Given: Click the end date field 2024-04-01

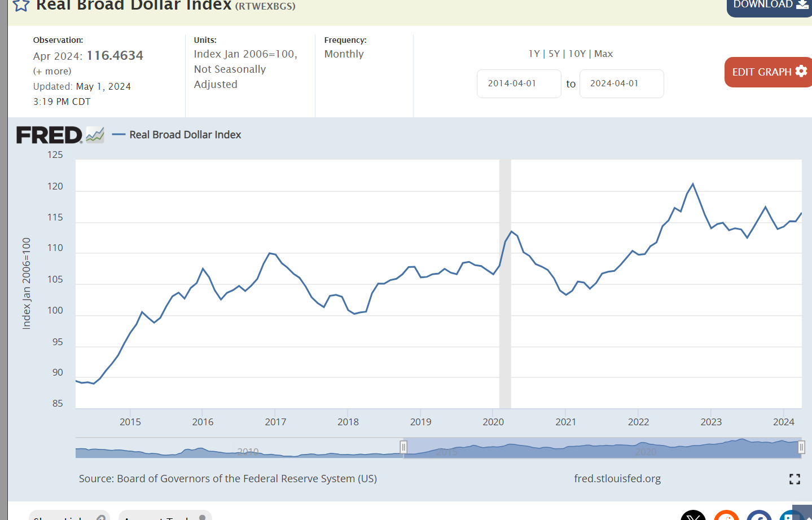Looking at the screenshot, I should 621,83.
